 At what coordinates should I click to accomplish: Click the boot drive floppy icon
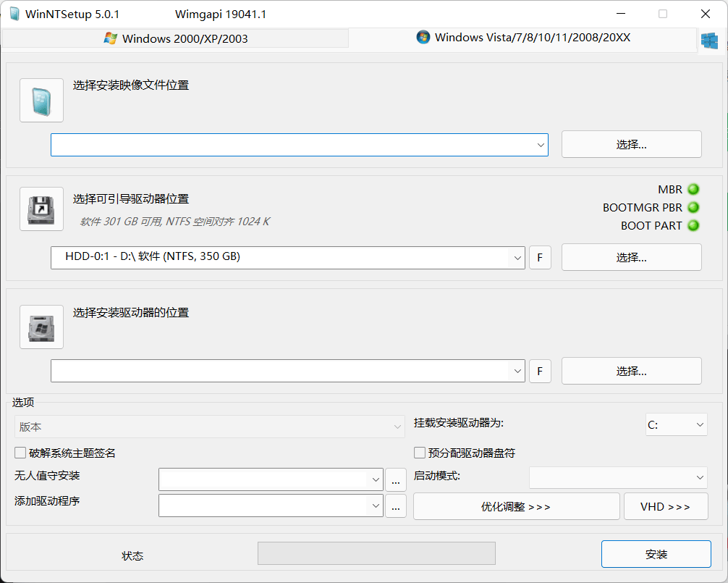pyautogui.click(x=41, y=209)
